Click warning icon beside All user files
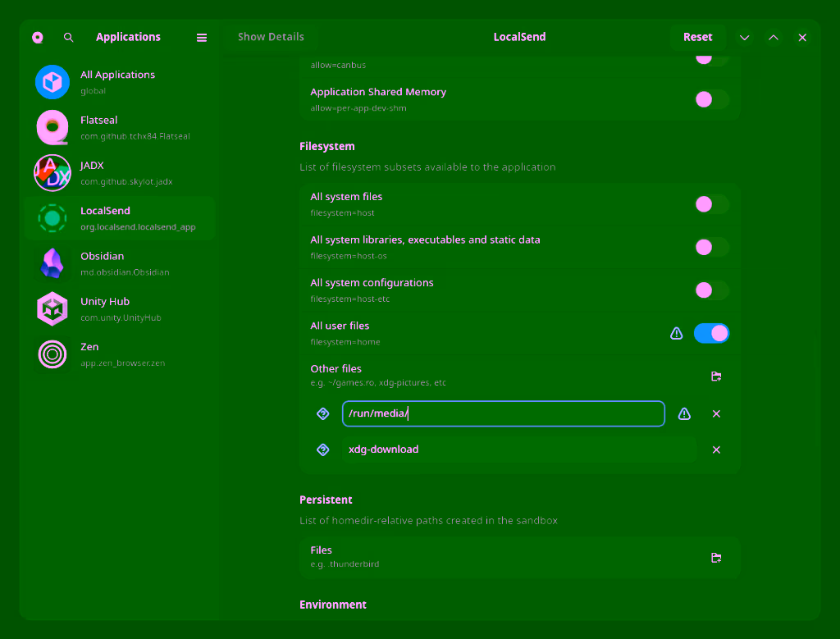The width and height of the screenshot is (840, 639). tap(677, 333)
